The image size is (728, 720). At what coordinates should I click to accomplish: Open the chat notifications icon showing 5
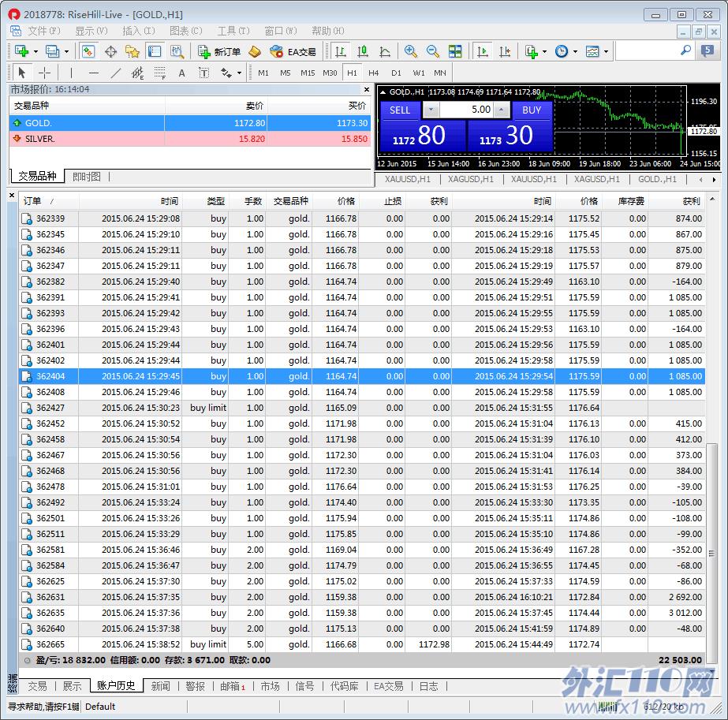(x=707, y=50)
